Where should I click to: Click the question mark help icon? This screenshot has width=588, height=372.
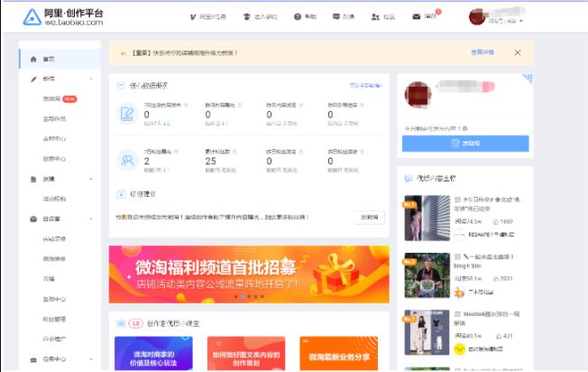pos(298,17)
